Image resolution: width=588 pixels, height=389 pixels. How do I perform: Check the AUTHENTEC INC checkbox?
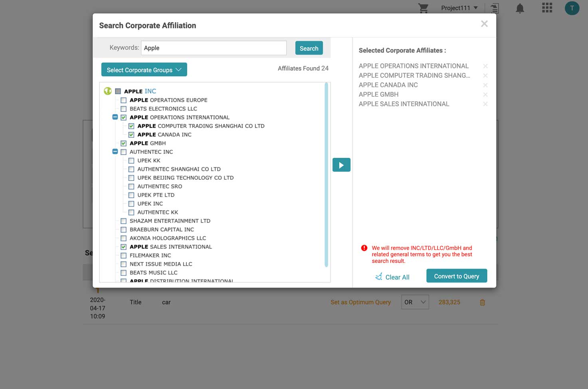tap(123, 152)
